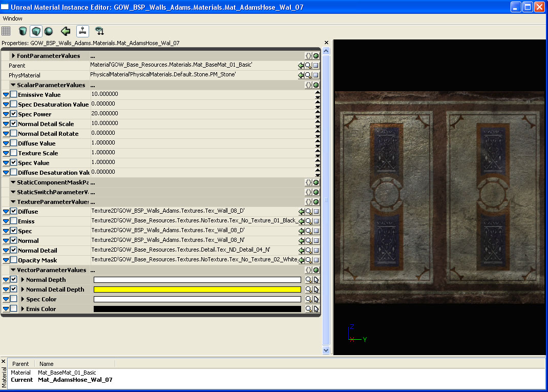Select the cube preview primitive
Screen dimensions: 548x392
click(x=36, y=31)
